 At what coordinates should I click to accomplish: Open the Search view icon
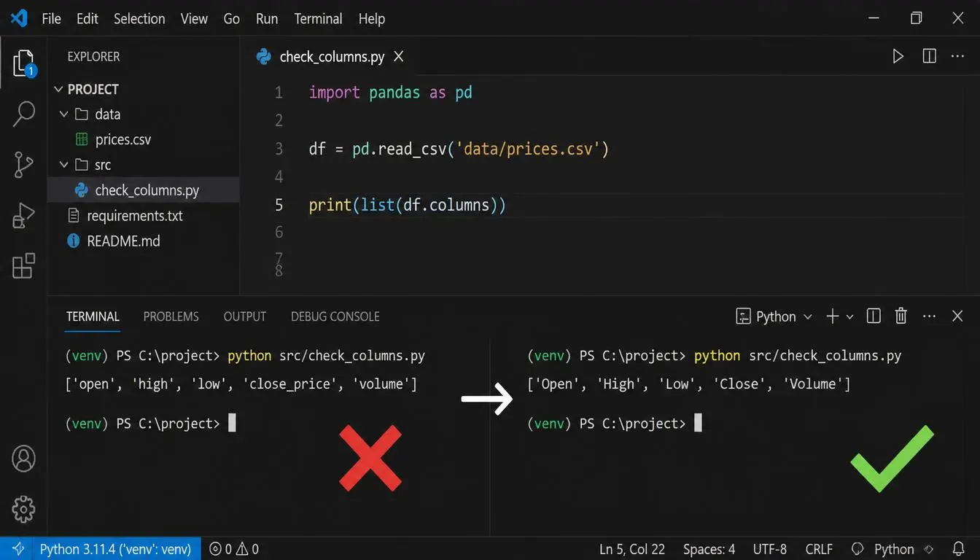pos(24,114)
